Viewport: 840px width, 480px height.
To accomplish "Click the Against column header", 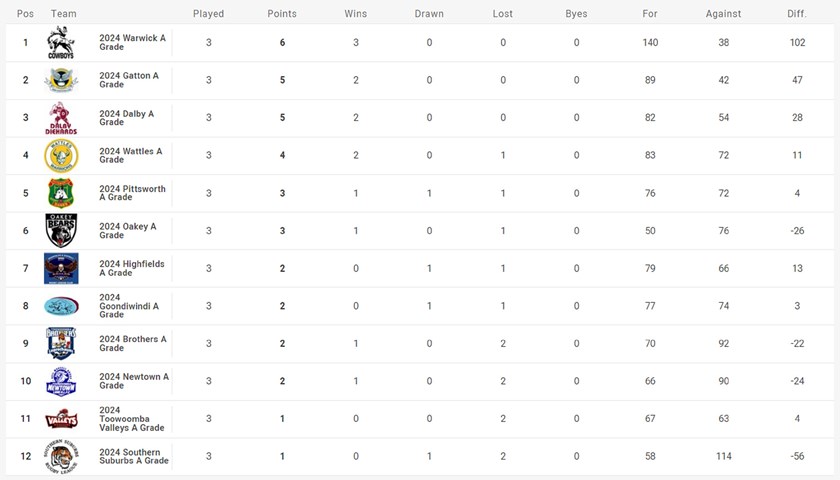I will click(x=723, y=14).
